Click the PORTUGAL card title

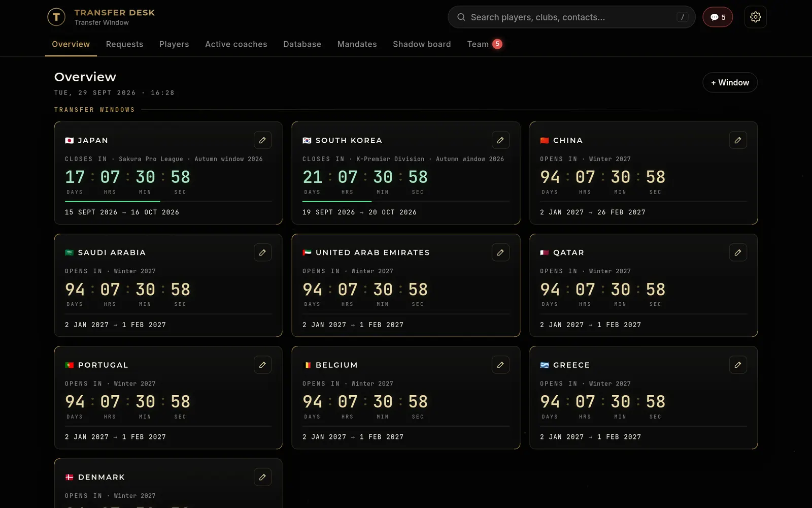(x=103, y=365)
